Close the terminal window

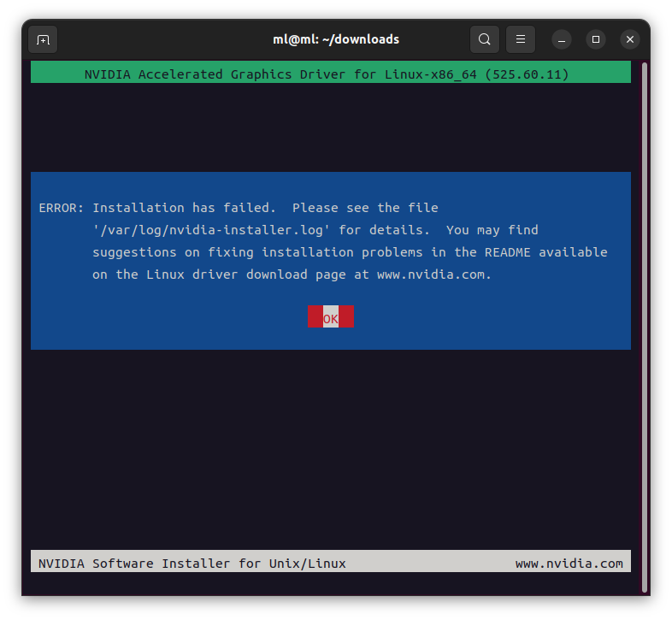pos(630,39)
